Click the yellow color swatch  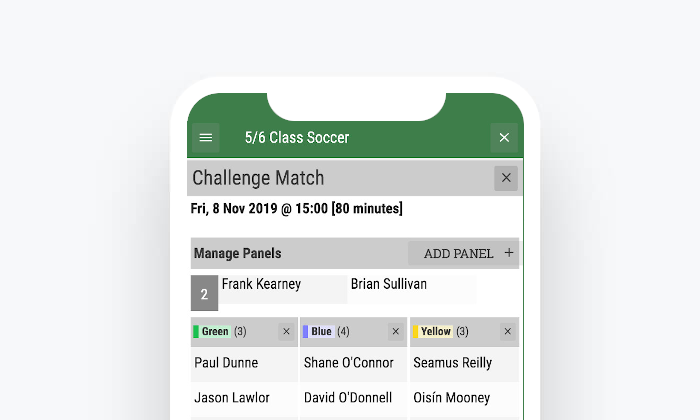tap(415, 332)
